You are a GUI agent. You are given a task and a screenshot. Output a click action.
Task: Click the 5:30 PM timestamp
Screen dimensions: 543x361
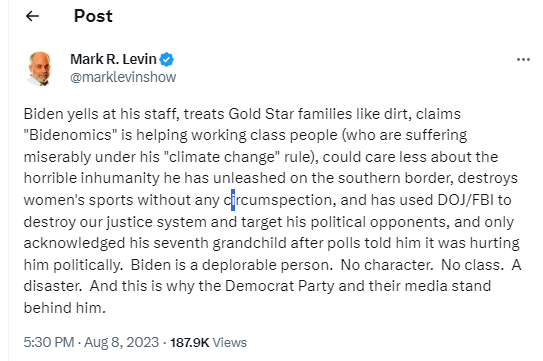(49, 342)
